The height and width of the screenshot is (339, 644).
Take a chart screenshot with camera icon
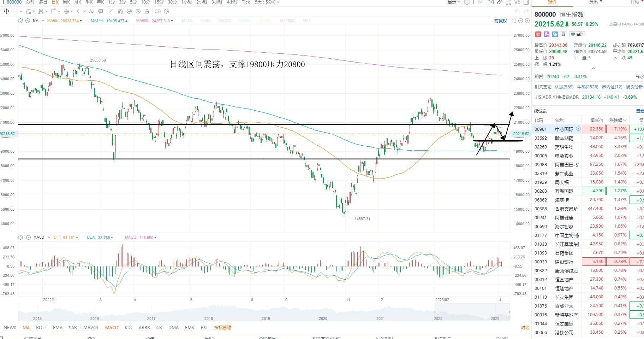(x=490, y=2)
